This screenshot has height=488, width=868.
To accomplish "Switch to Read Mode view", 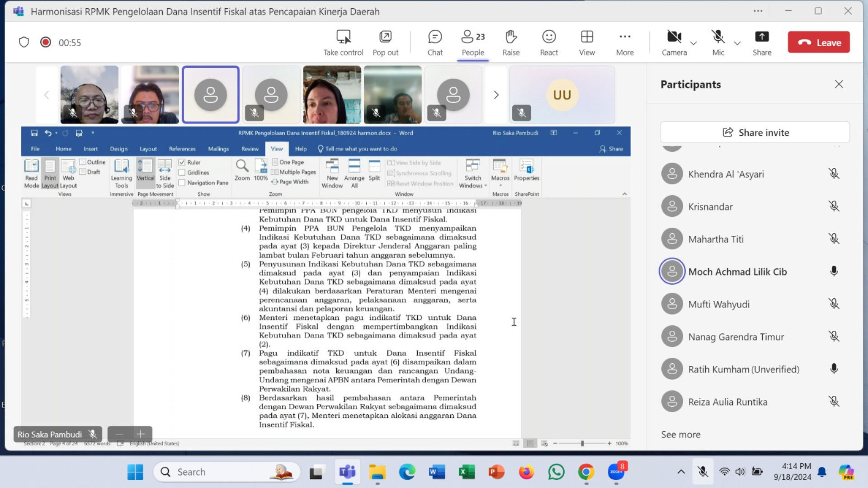I will pyautogui.click(x=31, y=174).
